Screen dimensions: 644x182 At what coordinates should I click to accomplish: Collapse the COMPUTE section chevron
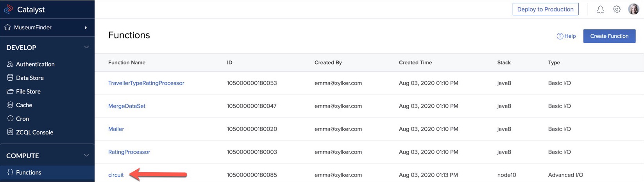[86, 155]
